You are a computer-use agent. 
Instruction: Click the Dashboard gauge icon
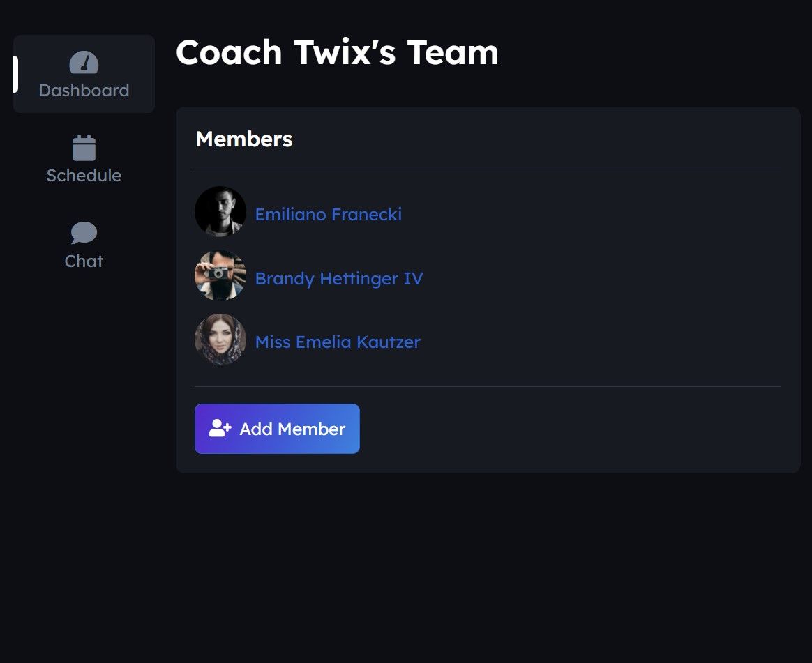(x=84, y=63)
